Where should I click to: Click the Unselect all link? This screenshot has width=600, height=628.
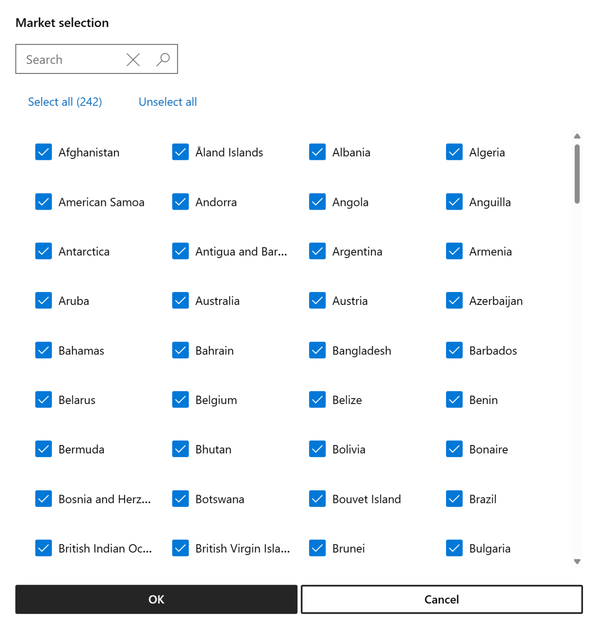click(167, 102)
